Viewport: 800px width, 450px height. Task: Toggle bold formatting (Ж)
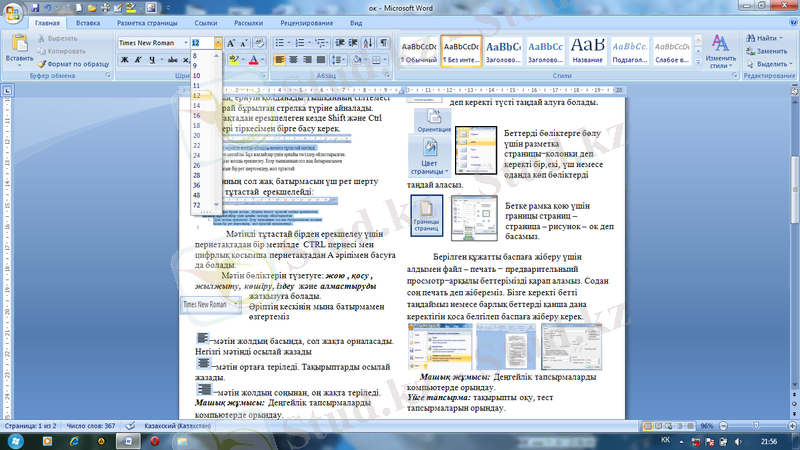click(125, 60)
